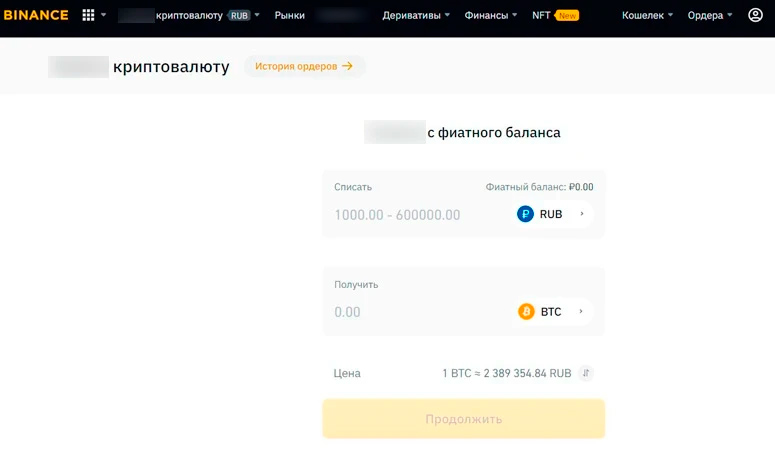Click the с фиатного баланса heading
The height and width of the screenshot is (454, 775).
point(494,132)
